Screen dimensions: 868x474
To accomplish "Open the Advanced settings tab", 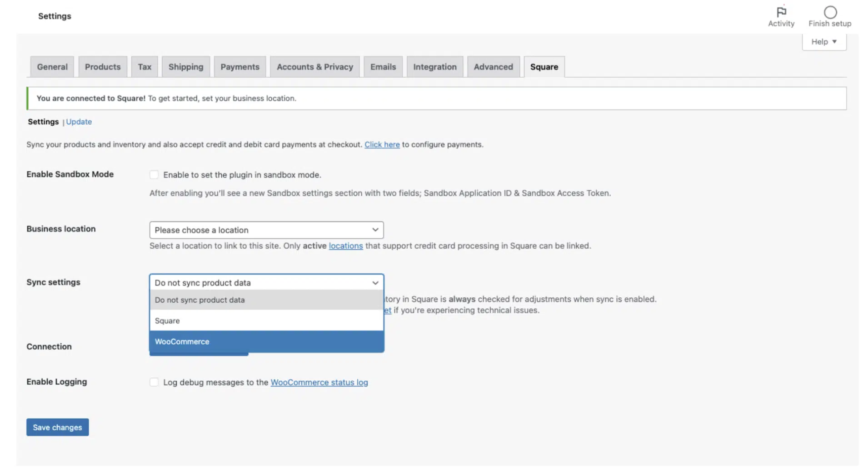I will (493, 67).
